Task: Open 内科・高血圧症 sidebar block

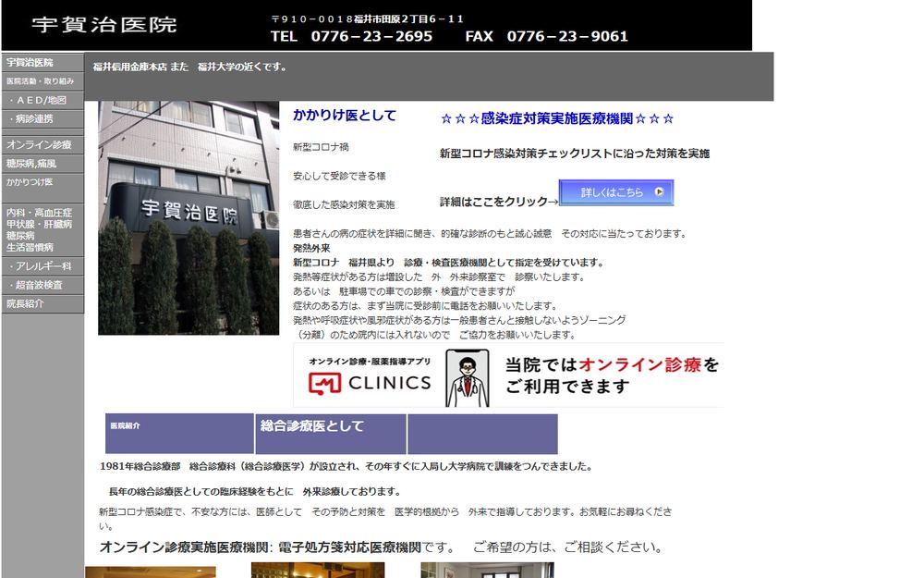Action: tap(43, 229)
